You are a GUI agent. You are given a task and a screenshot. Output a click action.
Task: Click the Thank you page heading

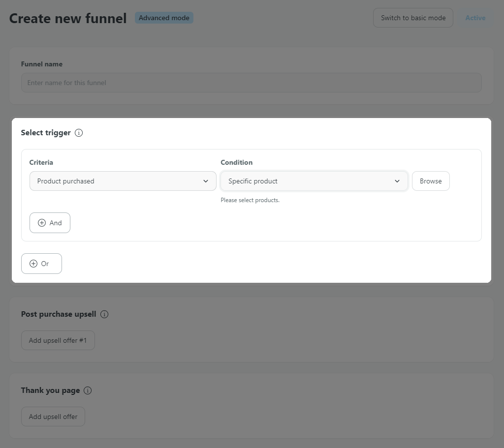pos(51,390)
